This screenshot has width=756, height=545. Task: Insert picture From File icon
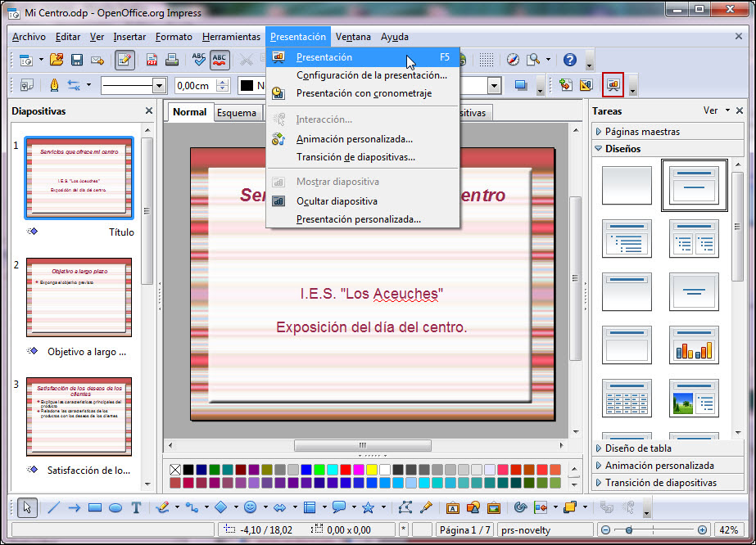(494, 507)
